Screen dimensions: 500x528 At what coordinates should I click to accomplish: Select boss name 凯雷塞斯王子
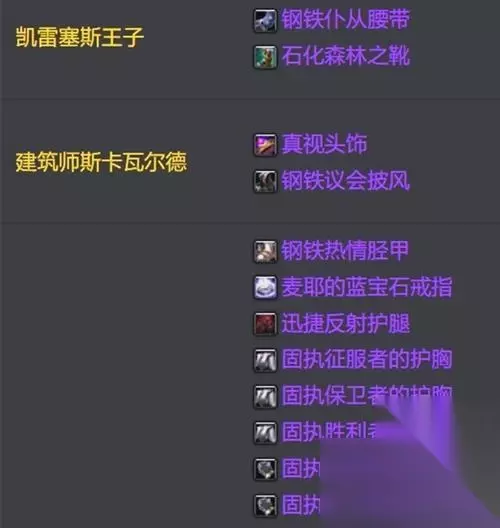pos(80,37)
